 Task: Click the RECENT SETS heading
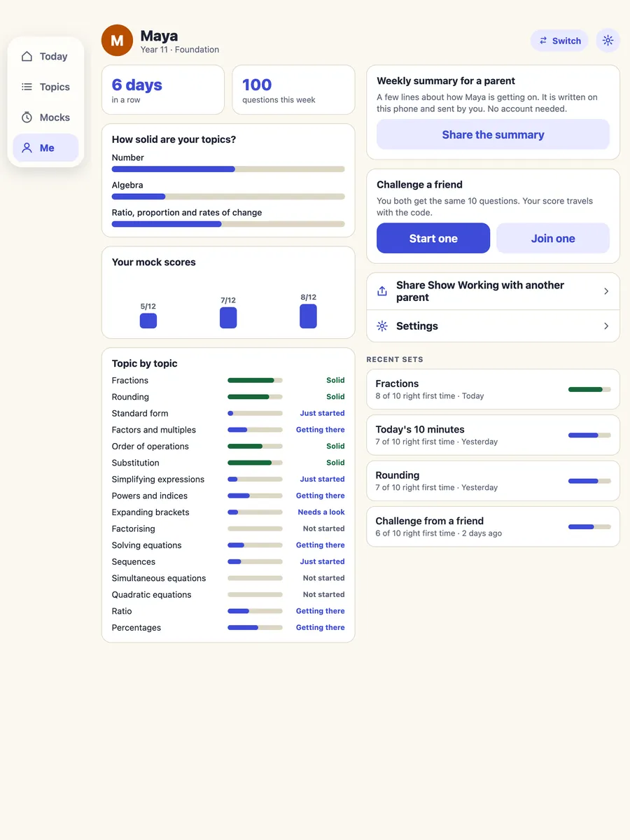click(x=395, y=359)
